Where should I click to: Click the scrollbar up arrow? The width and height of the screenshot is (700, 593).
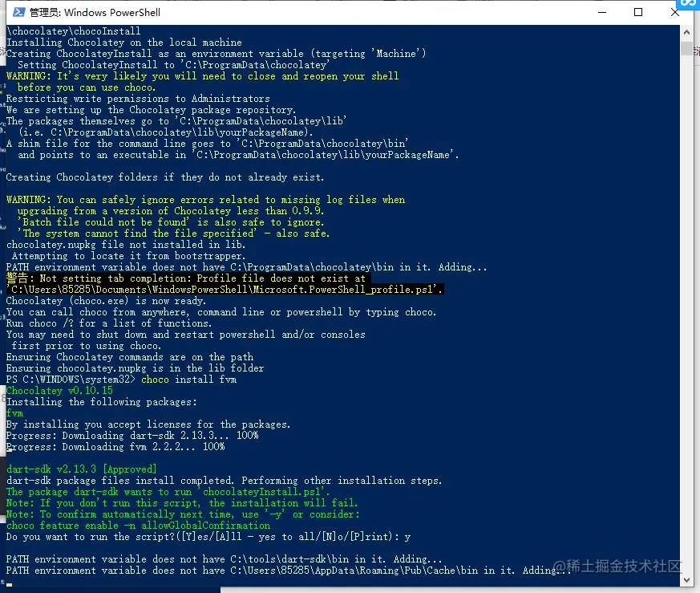[x=686, y=32]
